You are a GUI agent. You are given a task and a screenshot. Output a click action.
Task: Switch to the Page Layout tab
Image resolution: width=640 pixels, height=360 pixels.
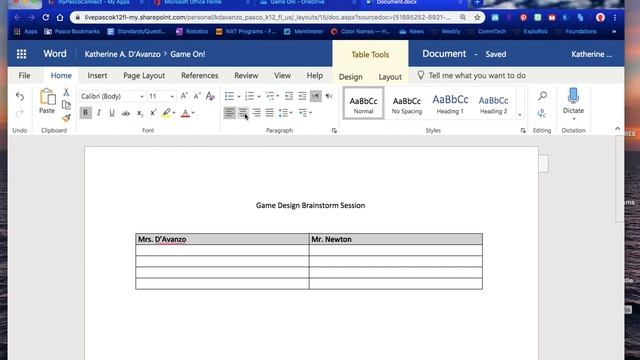pyautogui.click(x=144, y=76)
